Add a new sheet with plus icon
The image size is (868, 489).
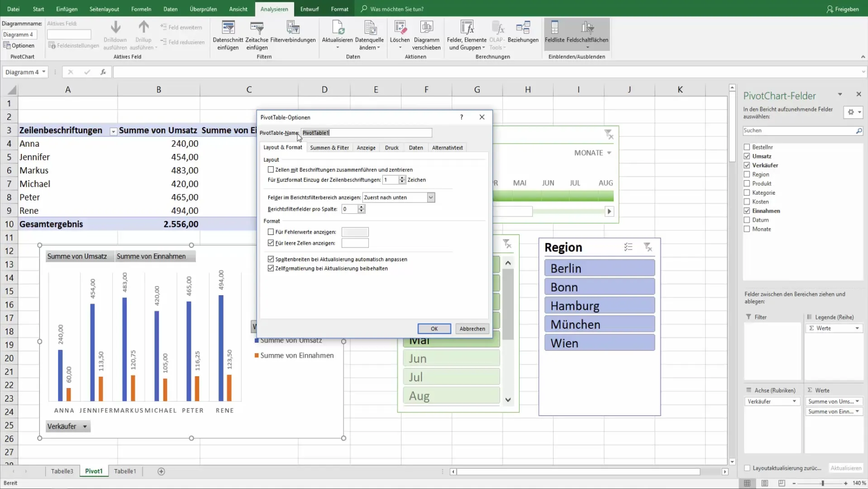[x=161, y=471]
